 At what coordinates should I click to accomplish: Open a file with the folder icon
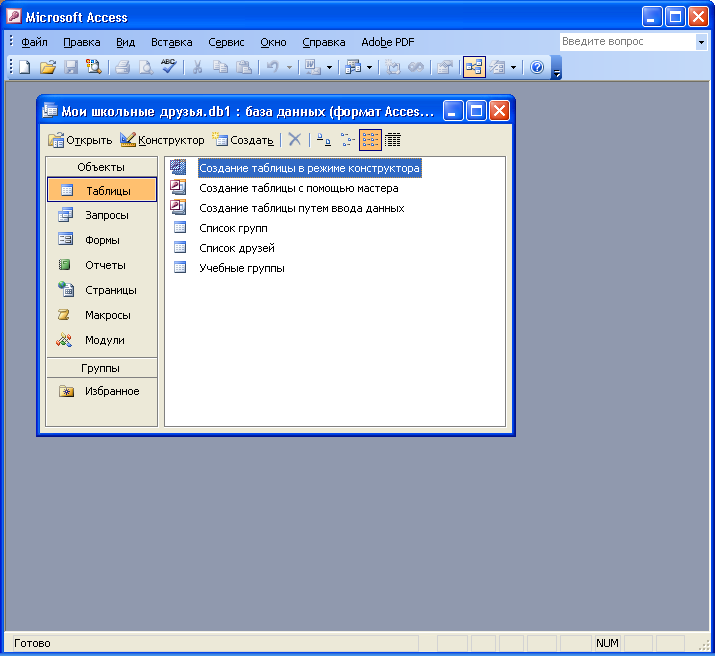pos(47,67)
